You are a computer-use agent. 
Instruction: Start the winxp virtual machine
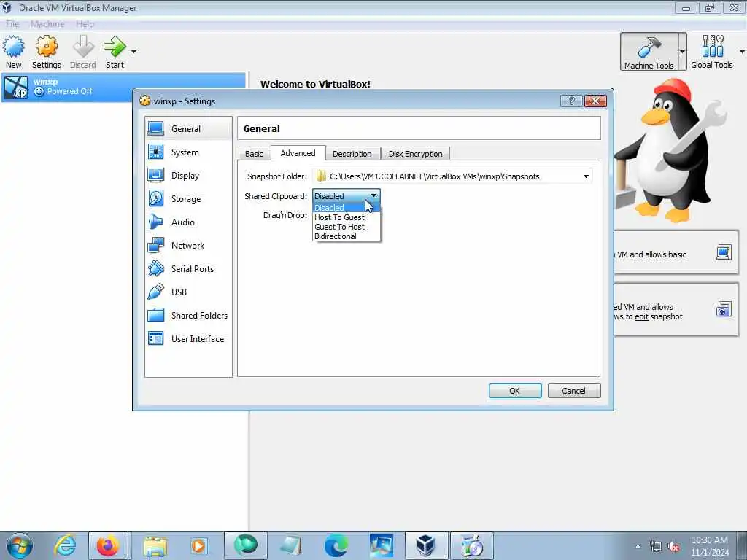click(115, 52)
